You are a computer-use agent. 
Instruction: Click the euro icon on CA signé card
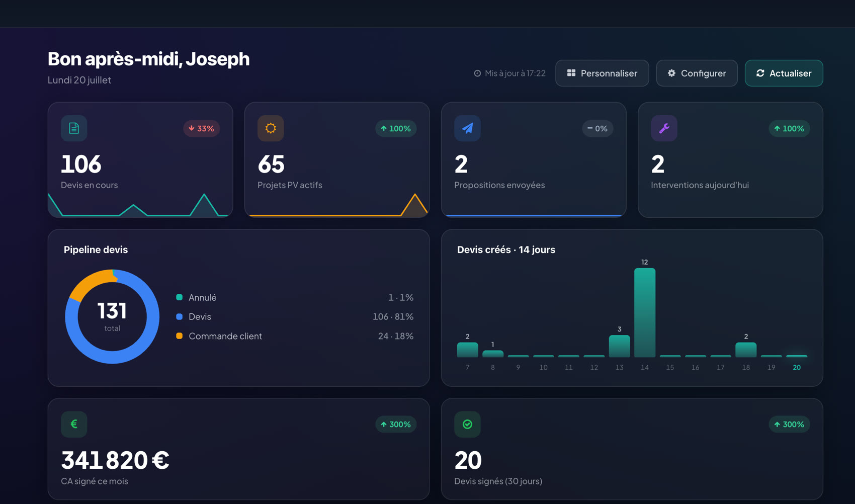pos(74,424)
